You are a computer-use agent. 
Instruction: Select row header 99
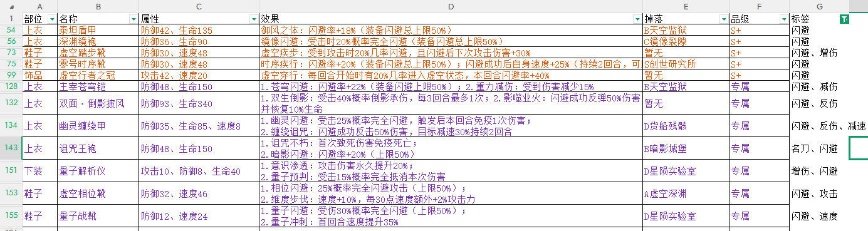tap(11, 75)
